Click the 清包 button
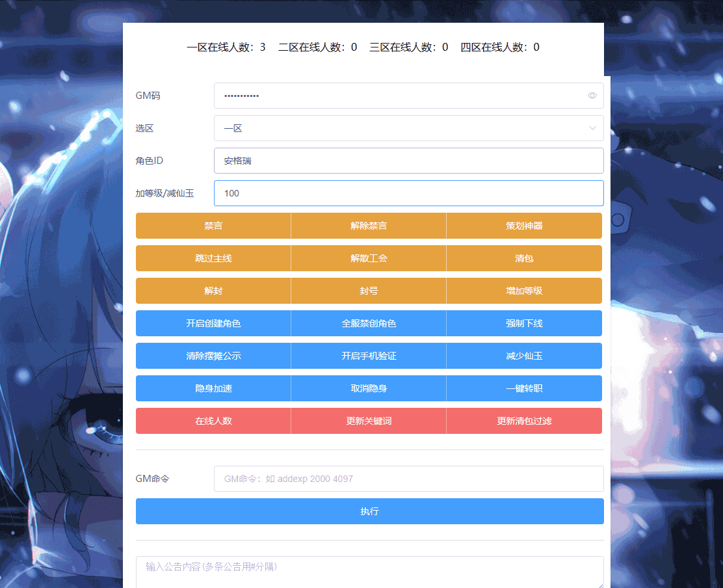This screenshot has width=723, height=588. tap(524, 258)
